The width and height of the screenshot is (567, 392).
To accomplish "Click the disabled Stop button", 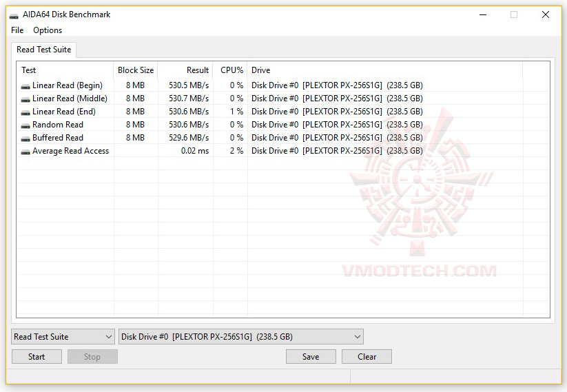I will coord(92,357).
